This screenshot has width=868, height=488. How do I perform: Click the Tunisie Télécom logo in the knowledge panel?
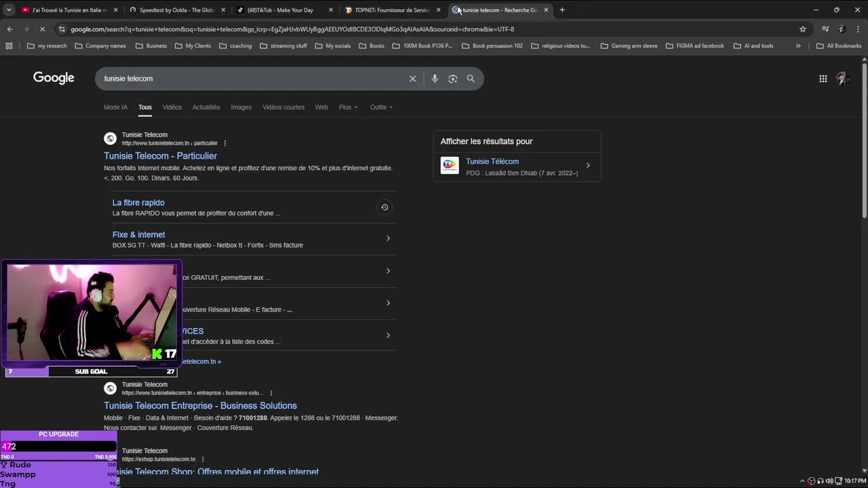click(450, 165)
